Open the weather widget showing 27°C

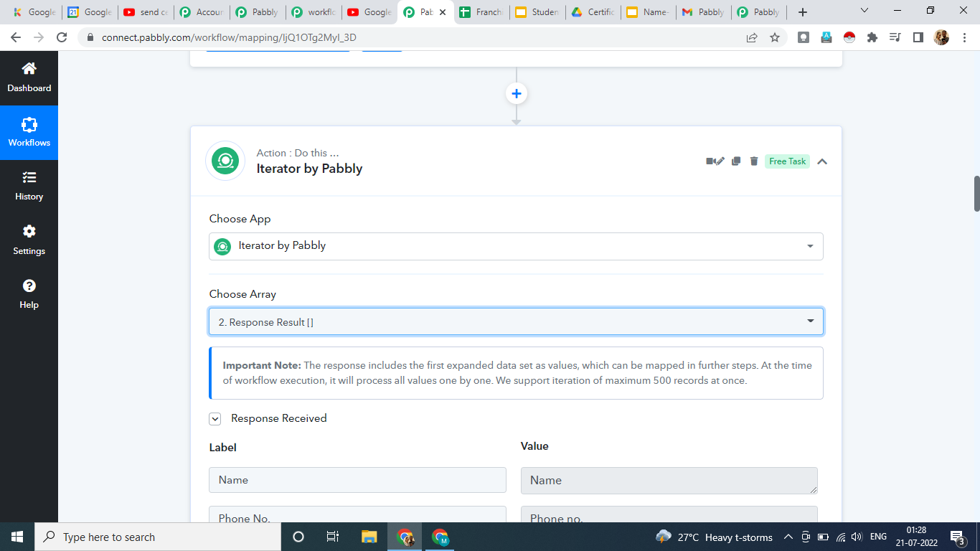(x=714, y=537)
